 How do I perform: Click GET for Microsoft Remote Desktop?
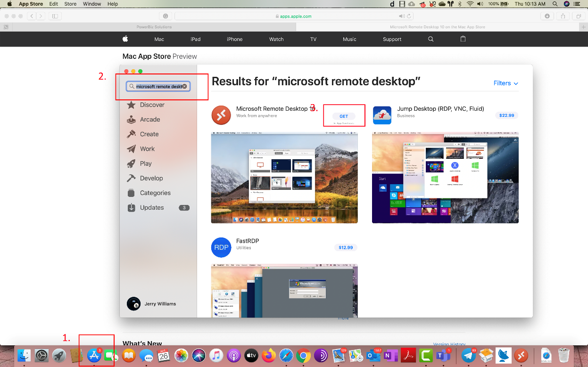click(x=344, y=116)
